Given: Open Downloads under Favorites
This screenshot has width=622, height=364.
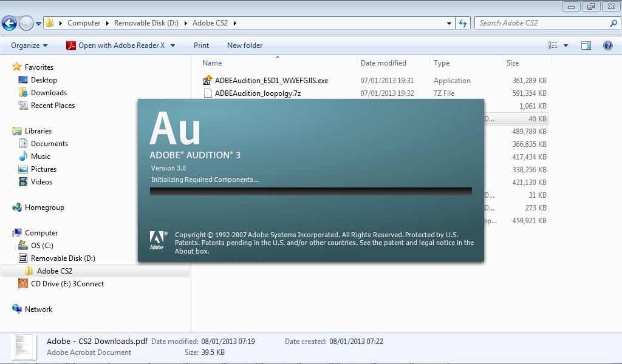Looking at the screenshot, I should click(x=49, y=93).
